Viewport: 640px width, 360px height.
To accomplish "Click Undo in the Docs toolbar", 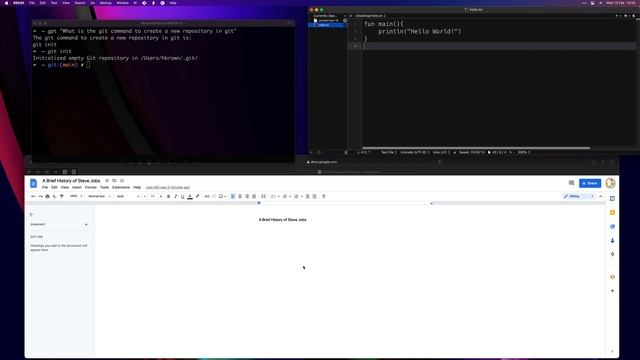I will point(33,196).
